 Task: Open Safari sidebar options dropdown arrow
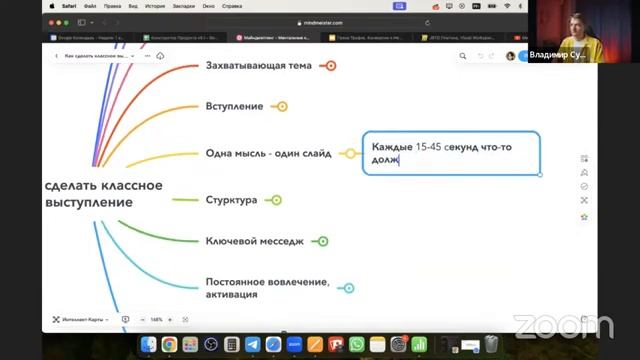92,23
